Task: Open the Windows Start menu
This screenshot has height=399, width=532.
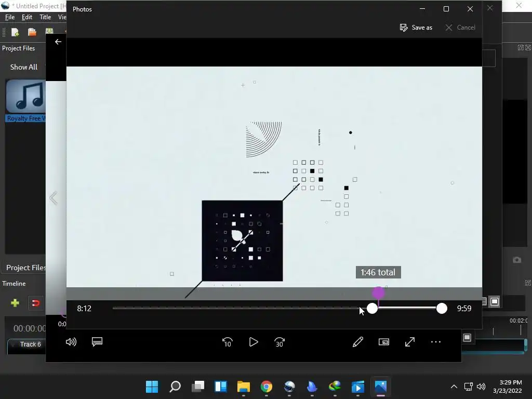Action: pos(152,387)
